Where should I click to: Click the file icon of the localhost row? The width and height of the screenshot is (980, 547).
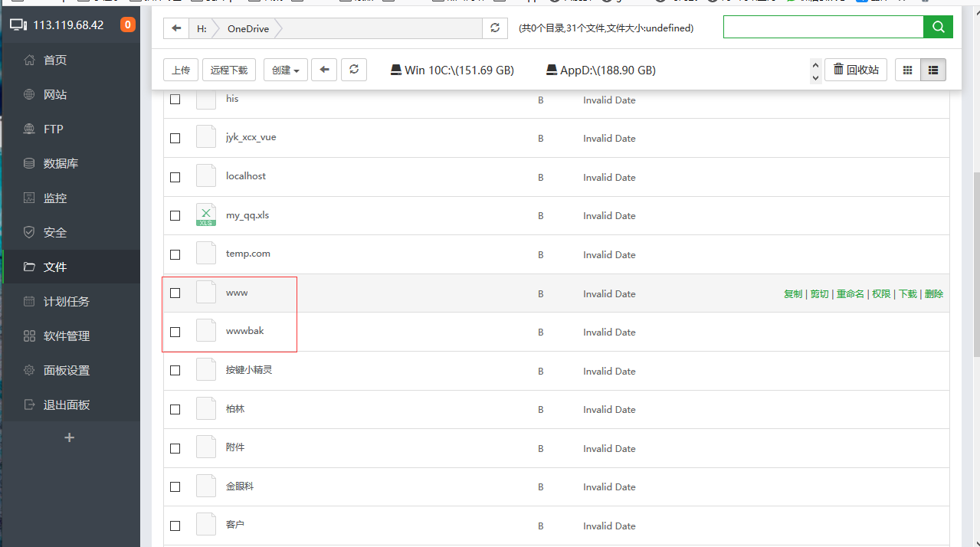tap(206, 176)
